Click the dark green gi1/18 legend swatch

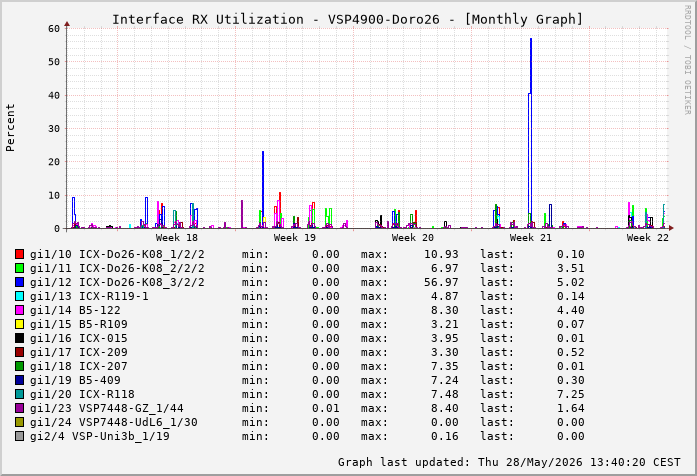point(20,366)
